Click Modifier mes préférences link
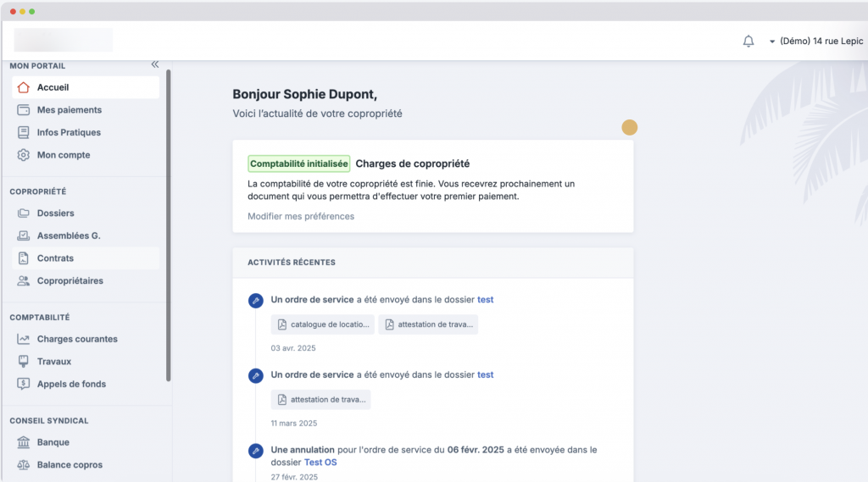868x482 pixels. pyautogui.click(x=301, y=216)
